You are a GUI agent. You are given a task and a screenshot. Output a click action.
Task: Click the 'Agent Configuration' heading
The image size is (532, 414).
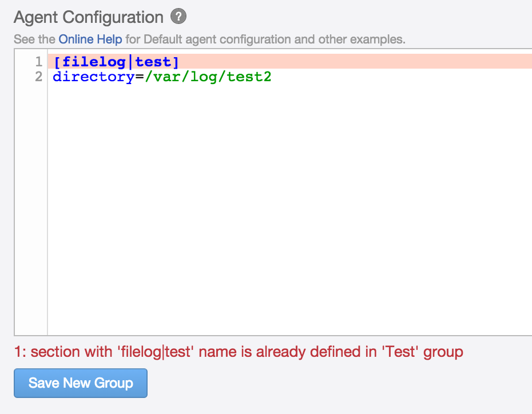(88, 17)
